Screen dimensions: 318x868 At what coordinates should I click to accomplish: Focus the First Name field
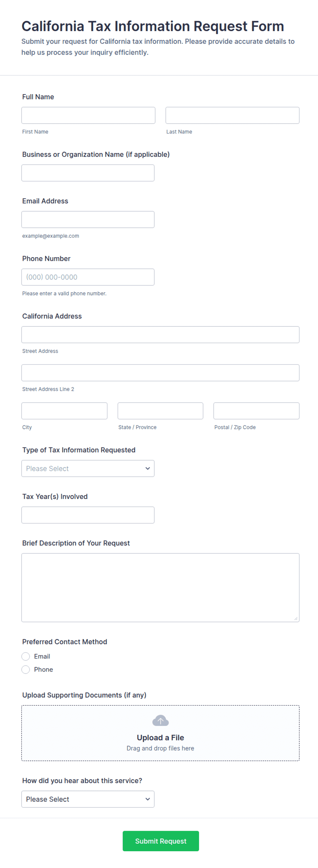coord(88,115)
